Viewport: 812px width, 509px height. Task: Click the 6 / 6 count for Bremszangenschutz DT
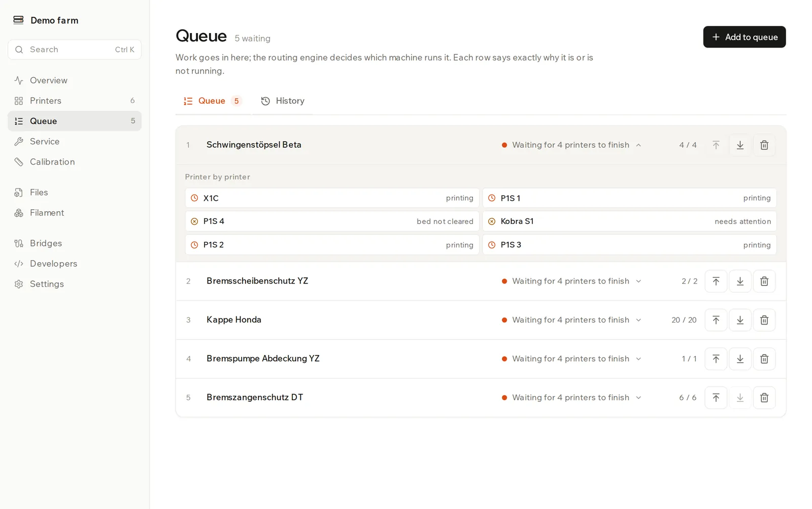(688, 398)
